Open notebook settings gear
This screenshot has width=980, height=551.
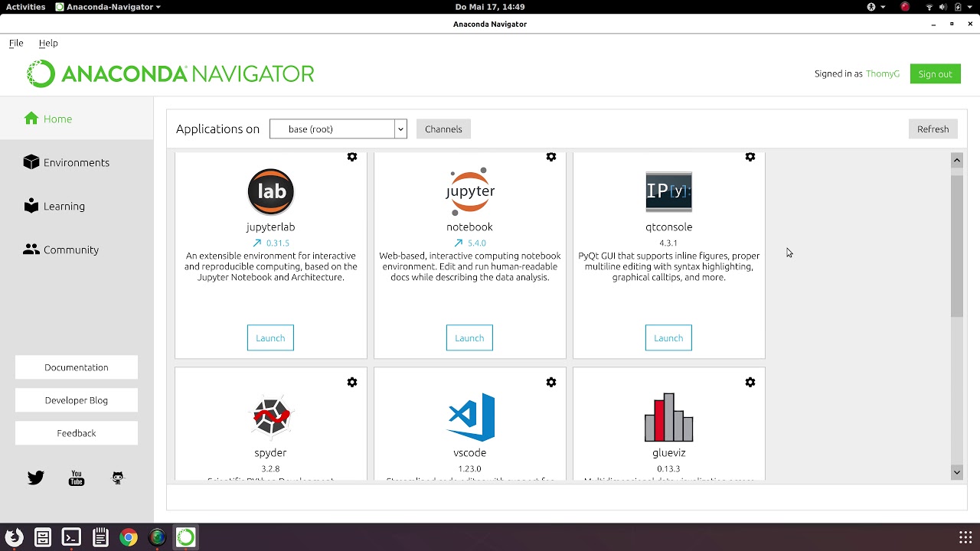pos(551,157)
